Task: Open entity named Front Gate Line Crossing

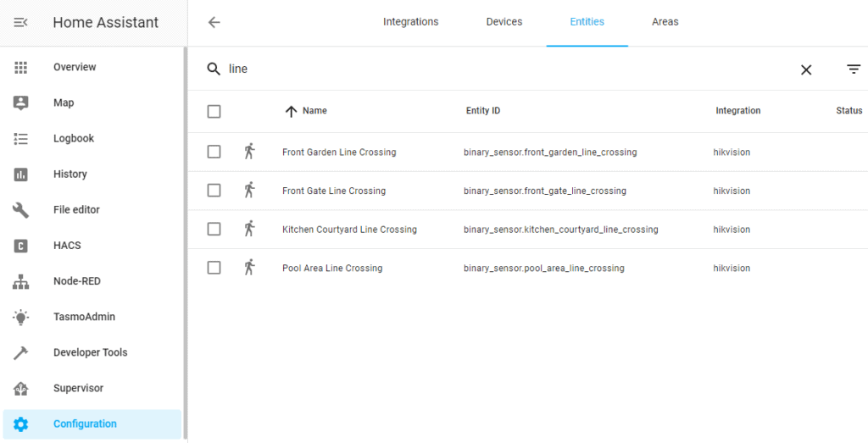Action: (x=334, y=191)
